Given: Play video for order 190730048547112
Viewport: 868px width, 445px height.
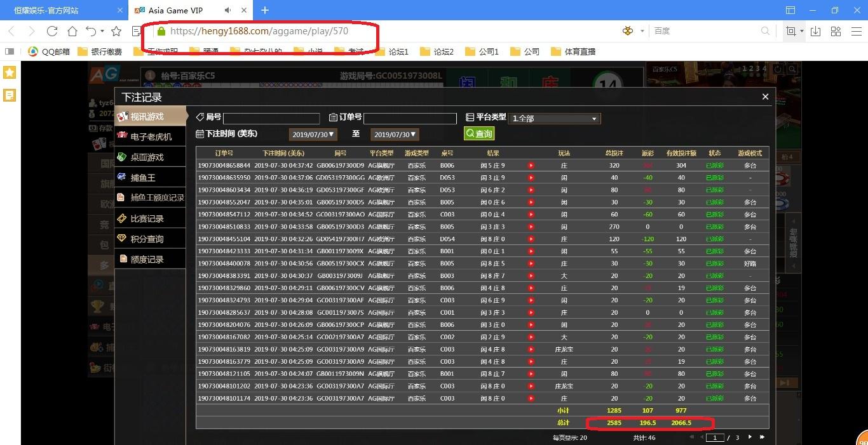Looking at the screenshot, I should (x=531, y=215).
